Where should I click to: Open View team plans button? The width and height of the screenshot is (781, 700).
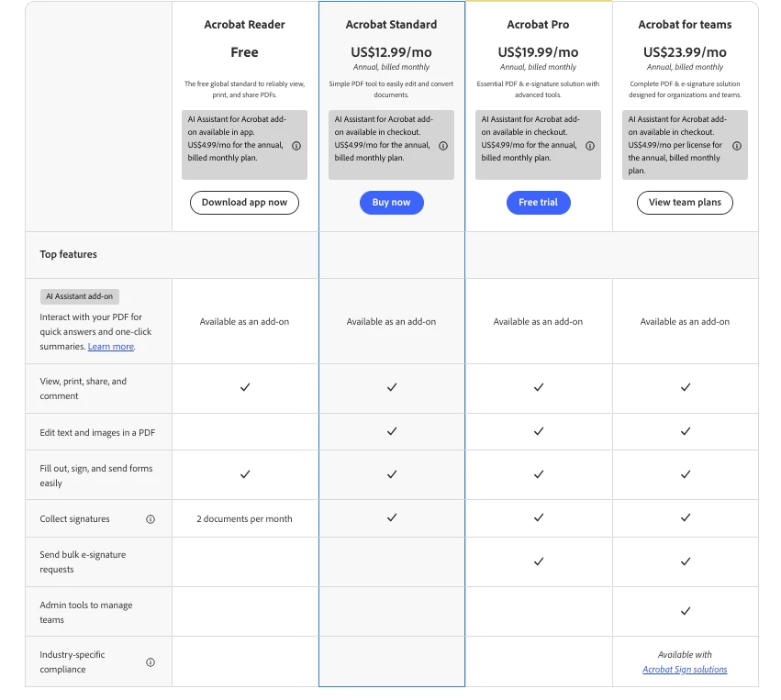[x=685, y=203]
